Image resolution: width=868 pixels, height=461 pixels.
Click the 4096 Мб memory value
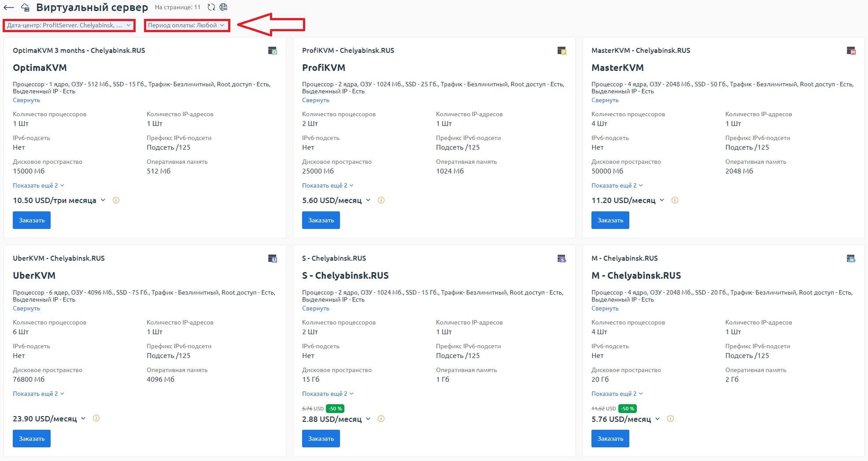click(160, 380)
